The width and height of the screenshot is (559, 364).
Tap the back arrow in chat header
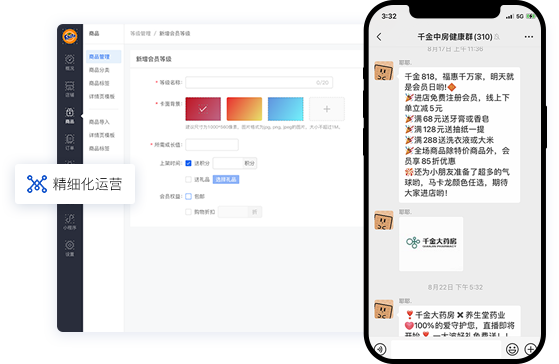(x=379, y=37)
